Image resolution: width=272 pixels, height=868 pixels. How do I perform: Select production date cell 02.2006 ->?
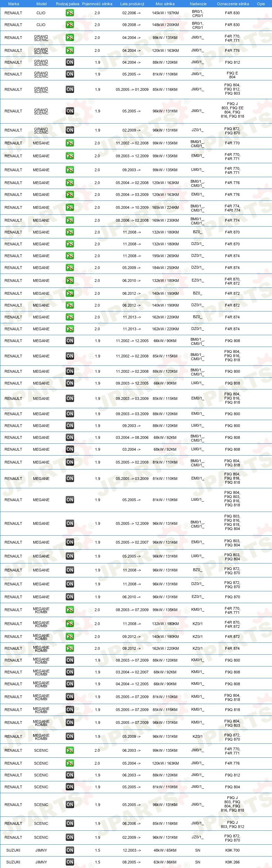(131, 13)
